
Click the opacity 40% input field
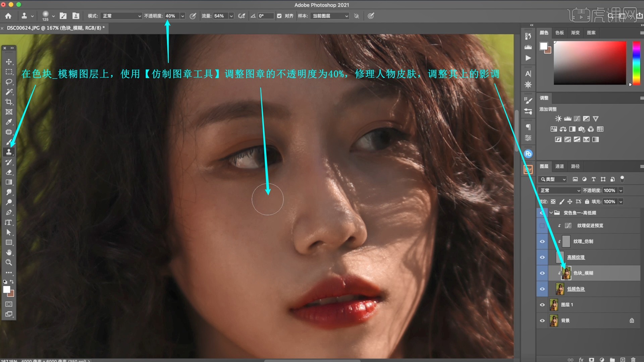(171, 16)
